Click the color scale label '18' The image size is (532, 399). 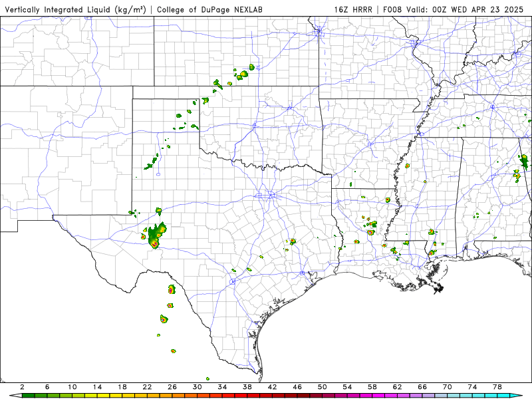[x=122, y=387]
